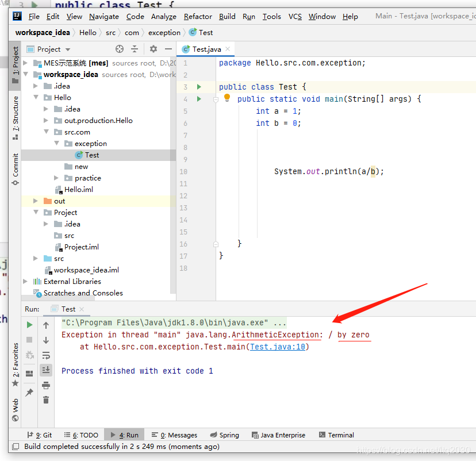476x461 pixels.
Task: Open the Commit side tab
Action: 15,169
